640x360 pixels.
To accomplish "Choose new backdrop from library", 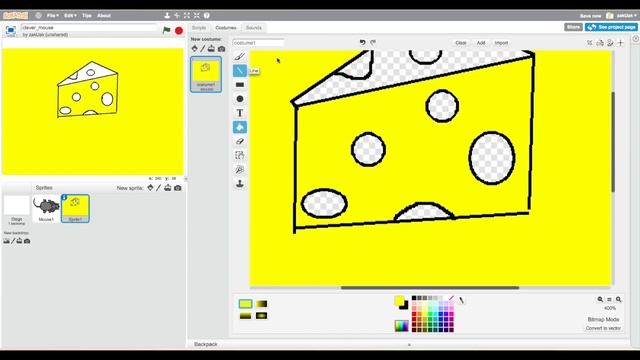I will tap(7, 241).
